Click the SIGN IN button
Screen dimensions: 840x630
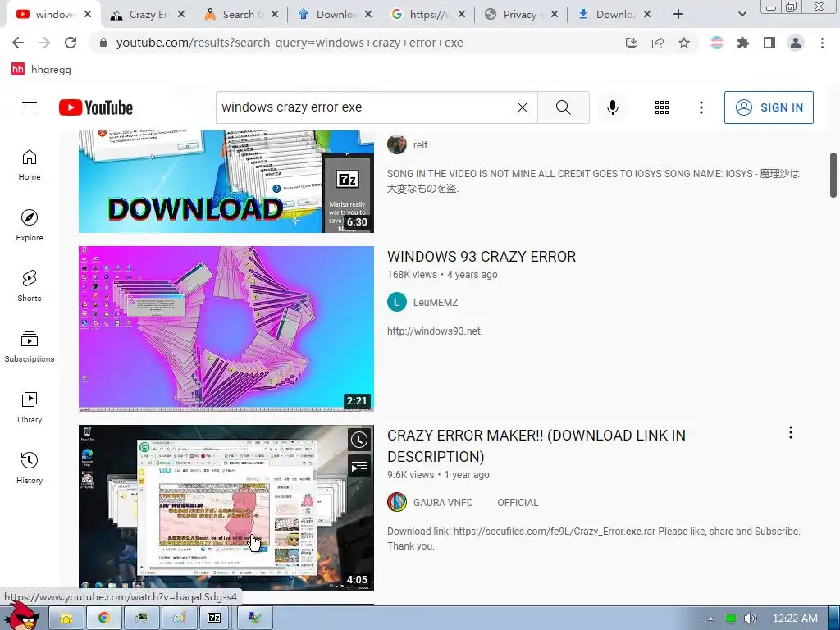(x=768, y=107)
